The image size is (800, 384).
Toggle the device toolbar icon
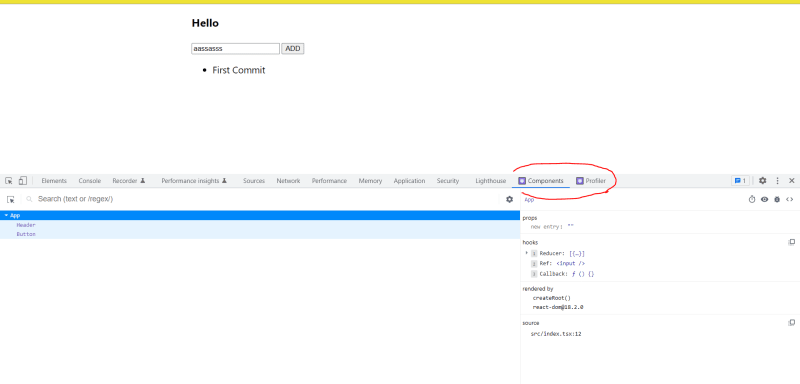pos(22,181)
